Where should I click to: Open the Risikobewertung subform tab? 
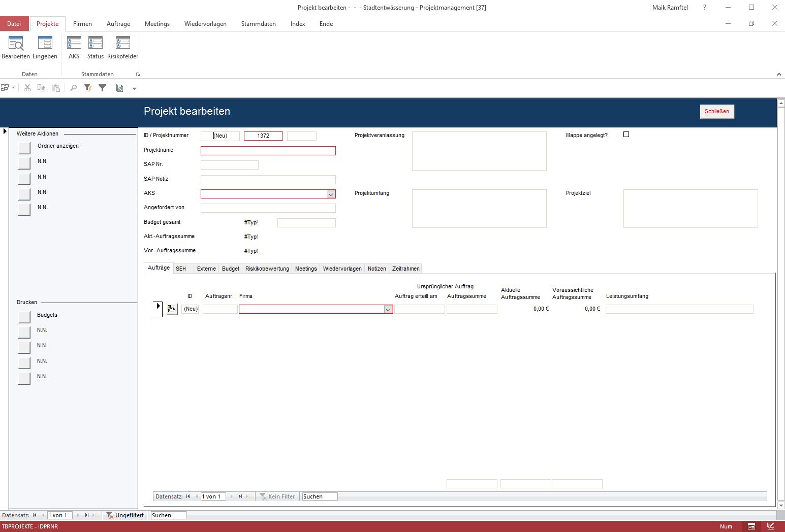[x=267, y=269]
